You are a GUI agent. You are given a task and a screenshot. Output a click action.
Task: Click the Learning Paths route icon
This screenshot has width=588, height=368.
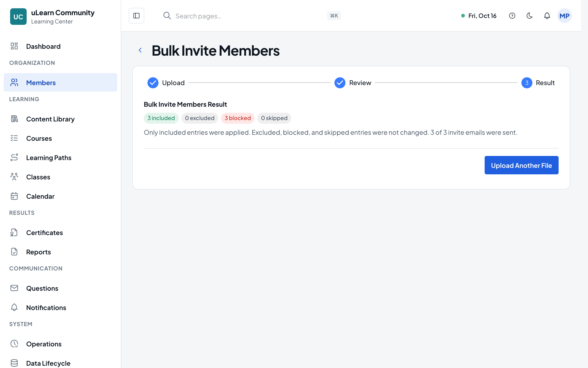pyautogui.click(x=14, y=158)
